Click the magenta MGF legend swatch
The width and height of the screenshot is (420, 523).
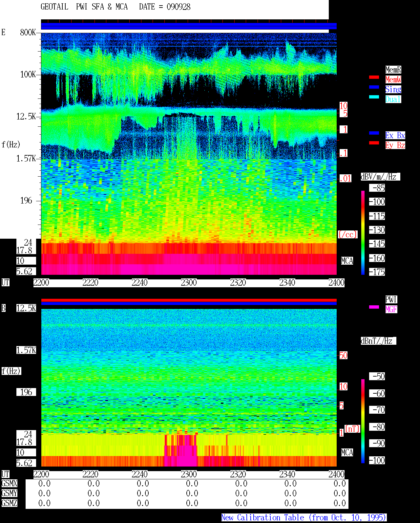pos(374,307)
